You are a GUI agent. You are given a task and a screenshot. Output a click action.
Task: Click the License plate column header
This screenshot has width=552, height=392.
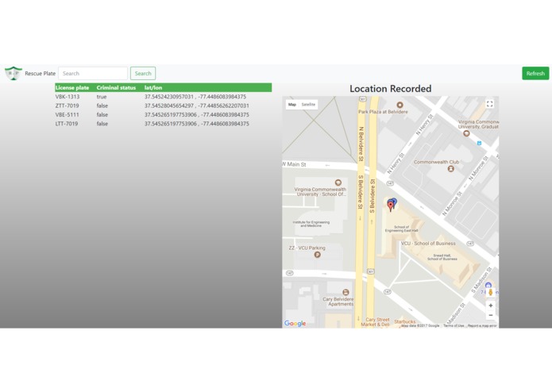[x=72, y=87]
